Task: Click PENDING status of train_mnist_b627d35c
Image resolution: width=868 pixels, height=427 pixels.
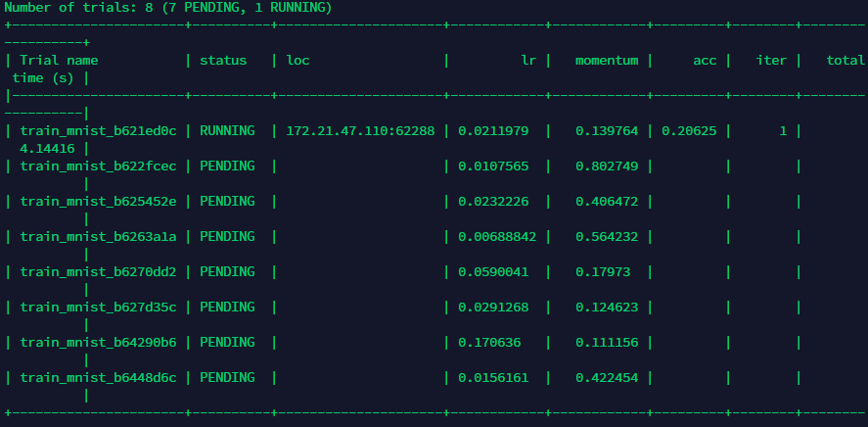Action: pos(227,308)
